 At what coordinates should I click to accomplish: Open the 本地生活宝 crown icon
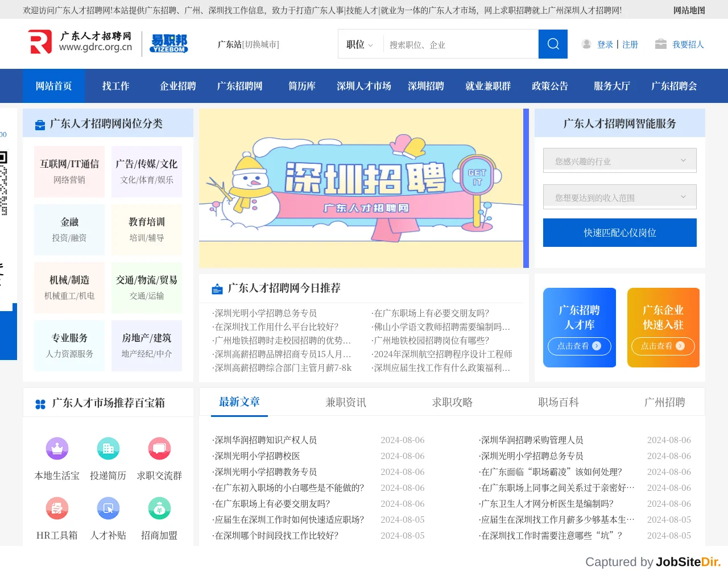[x=57, y=449]
